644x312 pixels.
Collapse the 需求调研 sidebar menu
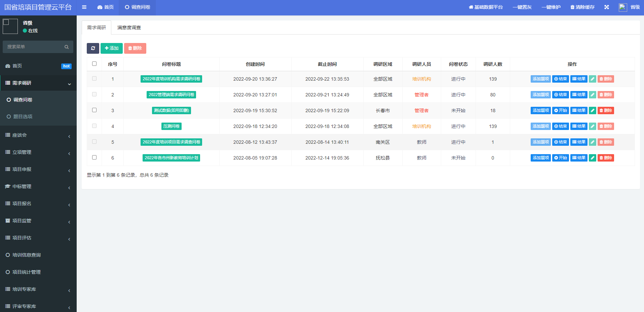click(38, 83)
